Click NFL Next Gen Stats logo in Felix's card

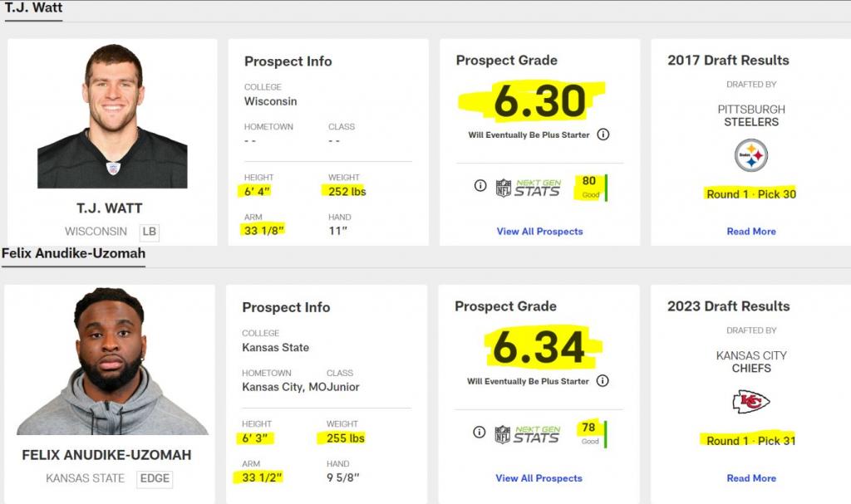(527, 434)
